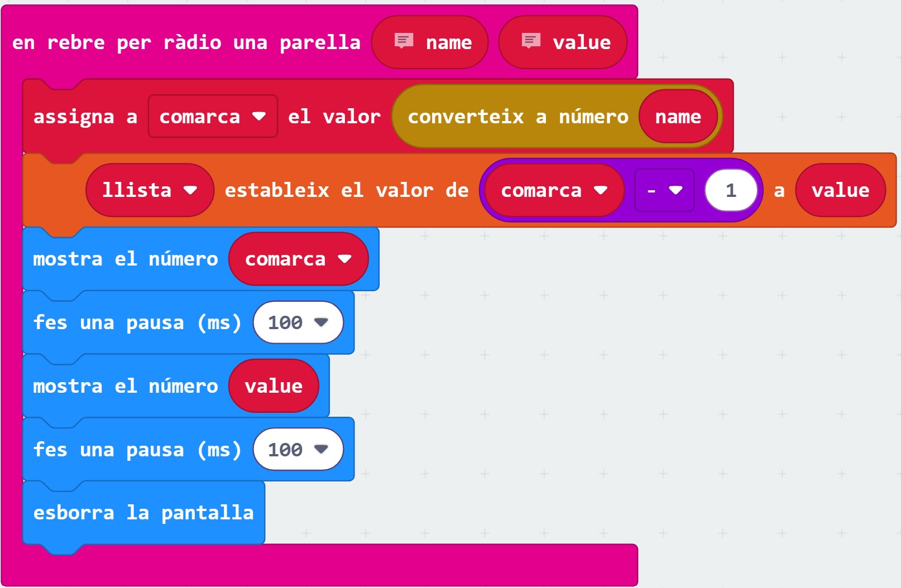
Task: Select the assigna a block by its label
Action: [x=85, y=117]
